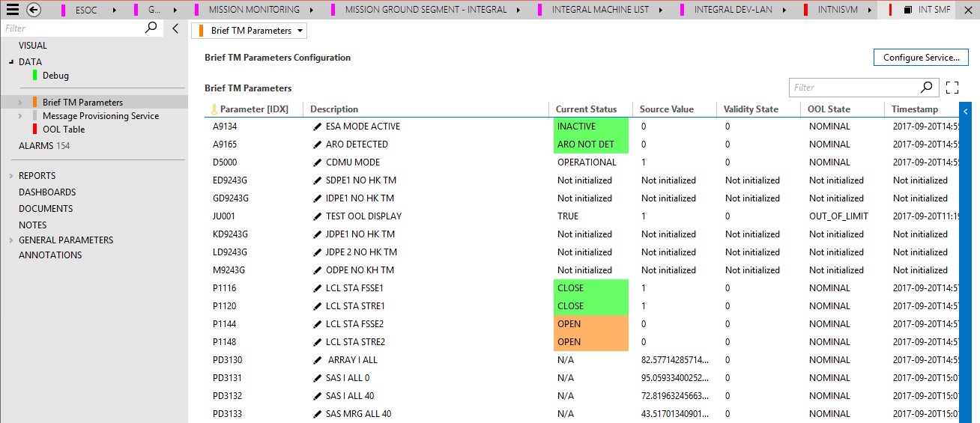Collapse the left sidebar using the chevron
The image size is (980, 423).
point(175,28)
